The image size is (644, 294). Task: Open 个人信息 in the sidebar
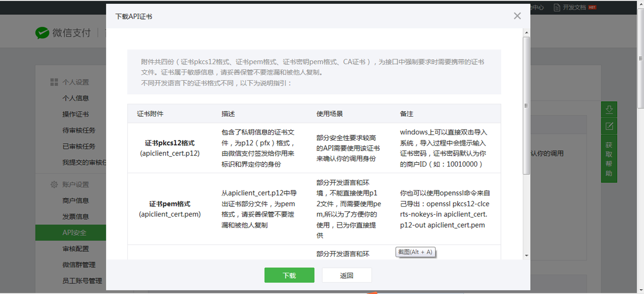click(x=76, y=98)
